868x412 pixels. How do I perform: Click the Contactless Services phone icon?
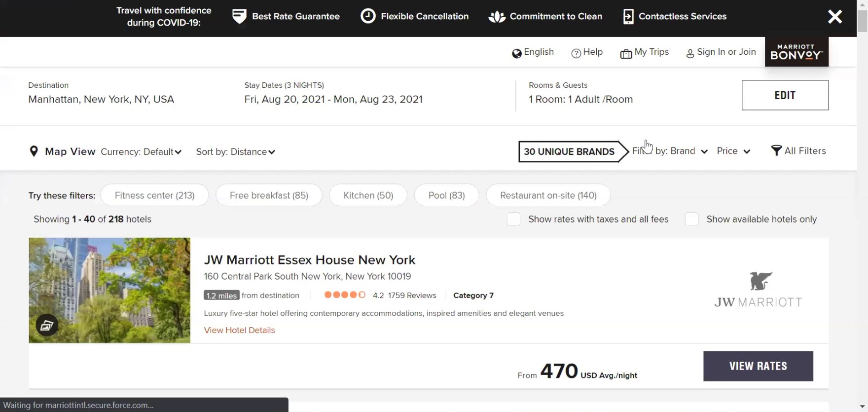628,17
